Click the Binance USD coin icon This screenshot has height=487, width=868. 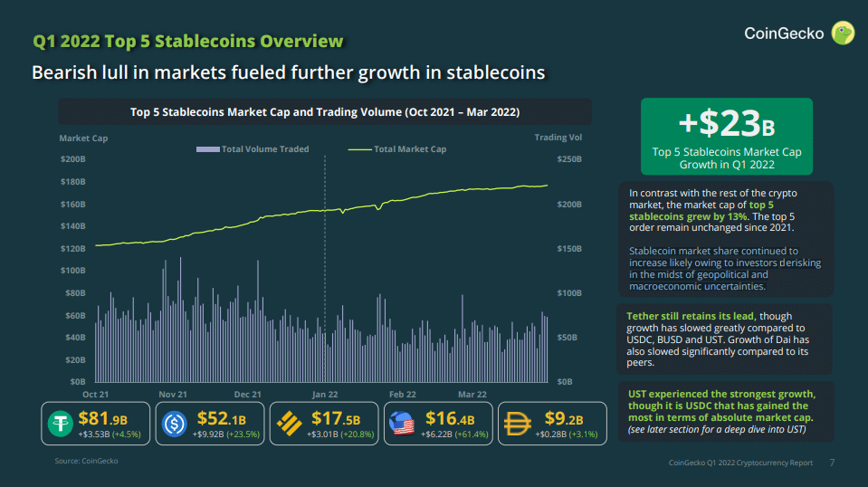click(288, 424)
